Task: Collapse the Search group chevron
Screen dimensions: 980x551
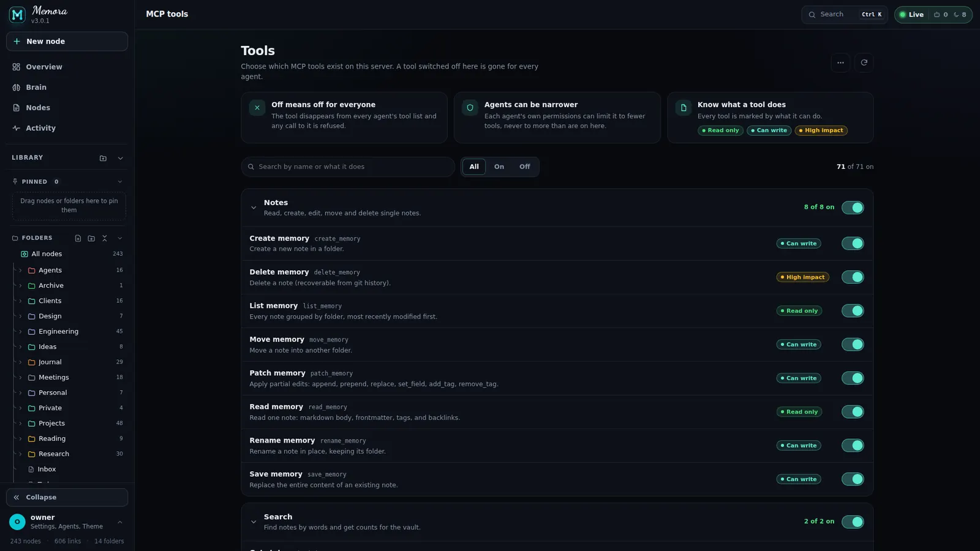Action: [254, 522]
